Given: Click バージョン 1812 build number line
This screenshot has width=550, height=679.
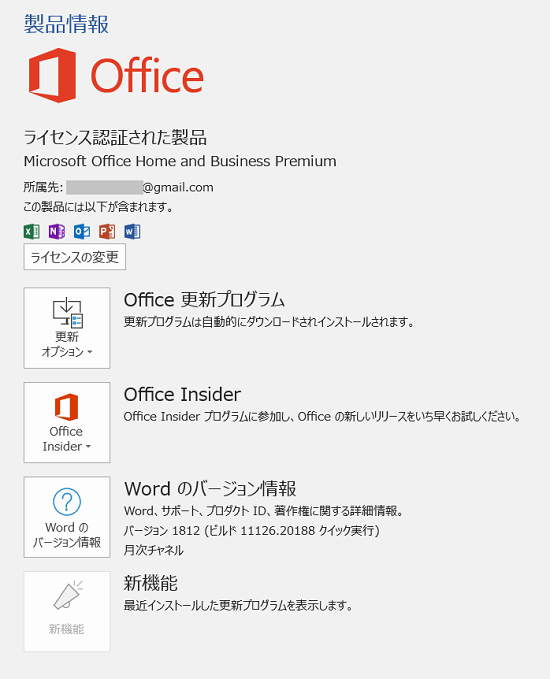Looking at the screenshot, I should pos(252,530).
